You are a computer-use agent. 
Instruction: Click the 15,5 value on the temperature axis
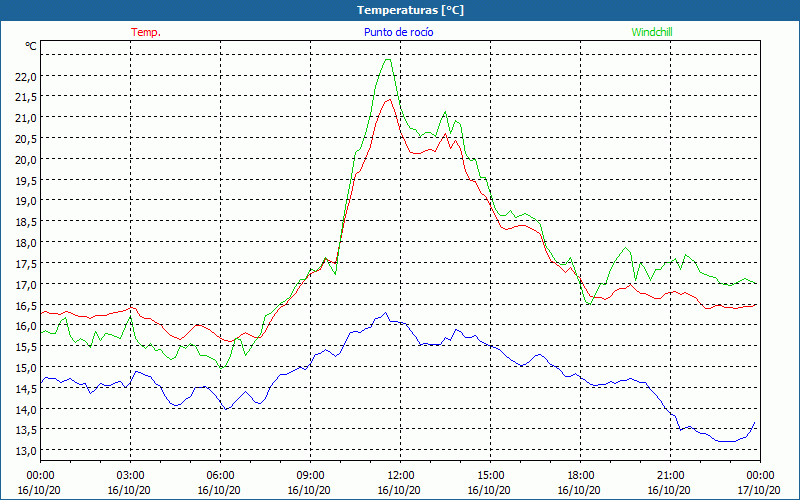point(26,346)
